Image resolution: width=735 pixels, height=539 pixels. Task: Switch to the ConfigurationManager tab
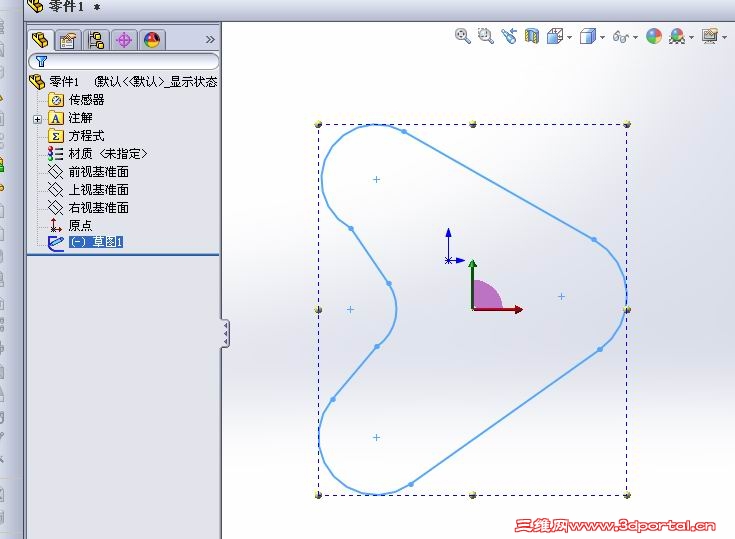pos(96,40)
